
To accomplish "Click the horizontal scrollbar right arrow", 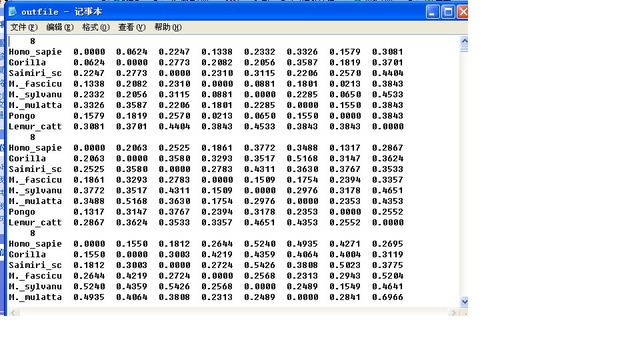I will pos(453,313).
